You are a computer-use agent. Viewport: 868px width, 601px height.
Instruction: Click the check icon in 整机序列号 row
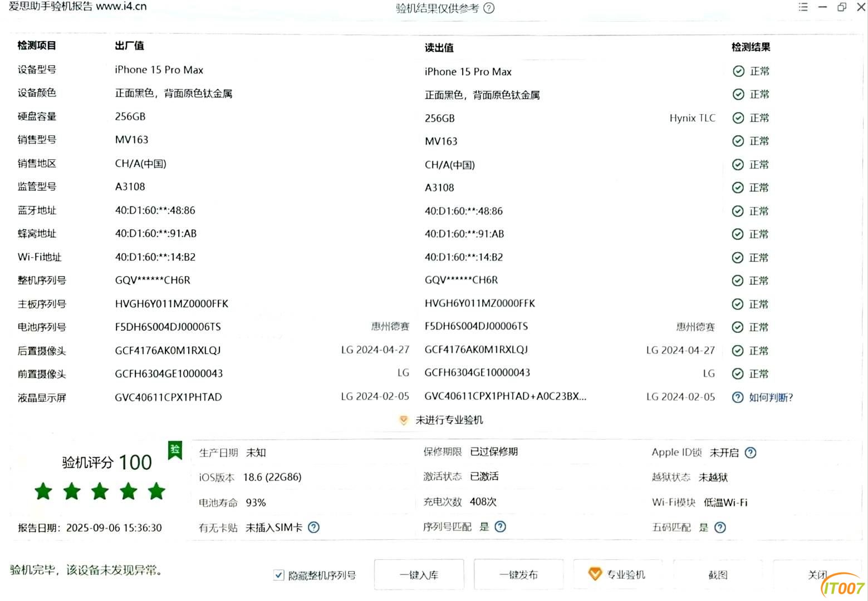738,280
